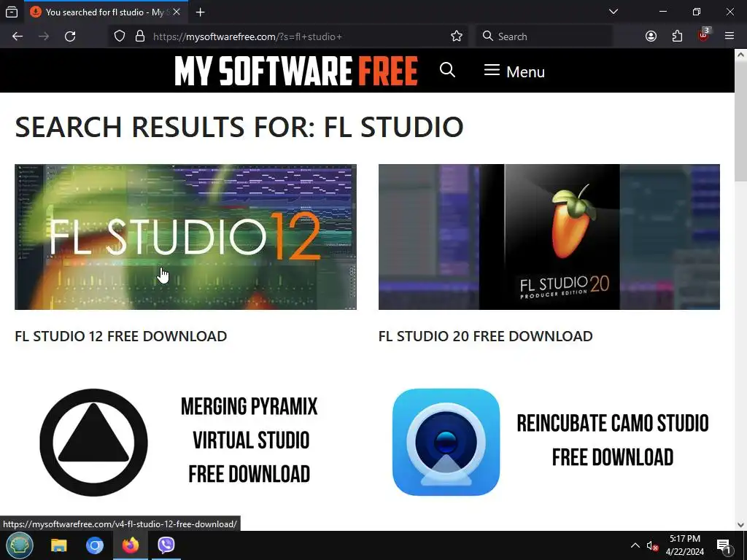Open 'FL Studio 20 Free Download' link
This screenshot has width=747, height=560.
(x=485, y=336)
